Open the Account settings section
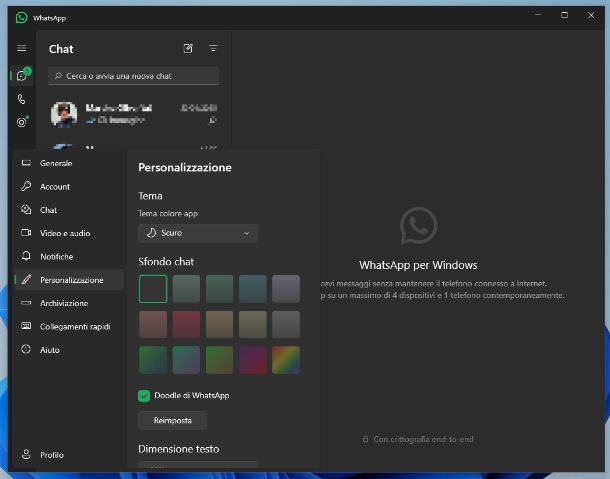Viewport: 610px width, 479px height. 69,186
